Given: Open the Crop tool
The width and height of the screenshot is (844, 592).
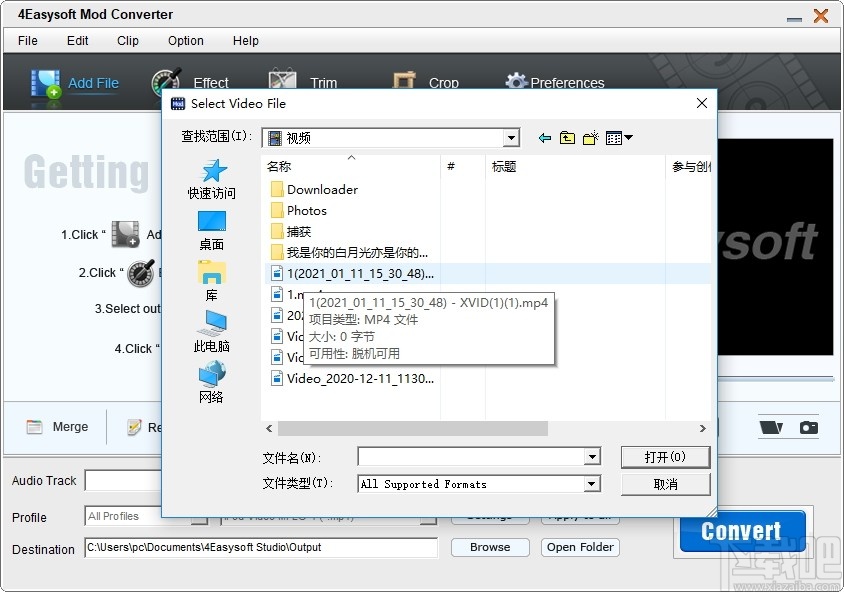Looking at the screenshot, I should coord(425,82).
